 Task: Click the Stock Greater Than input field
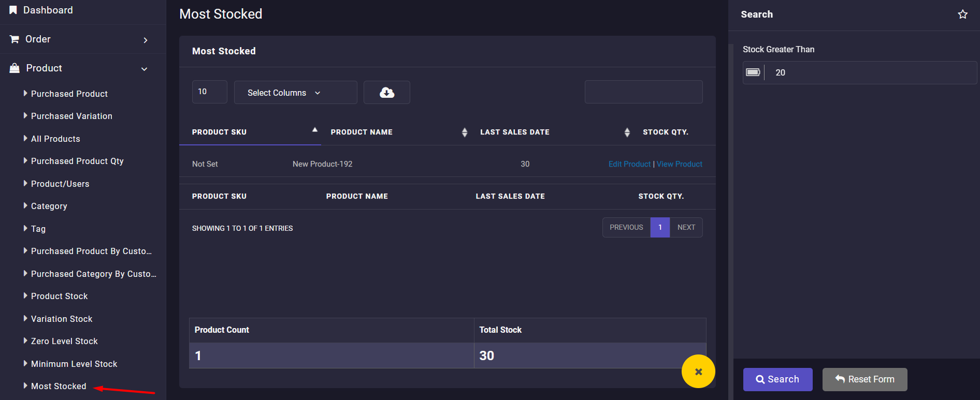pos(870,72)
